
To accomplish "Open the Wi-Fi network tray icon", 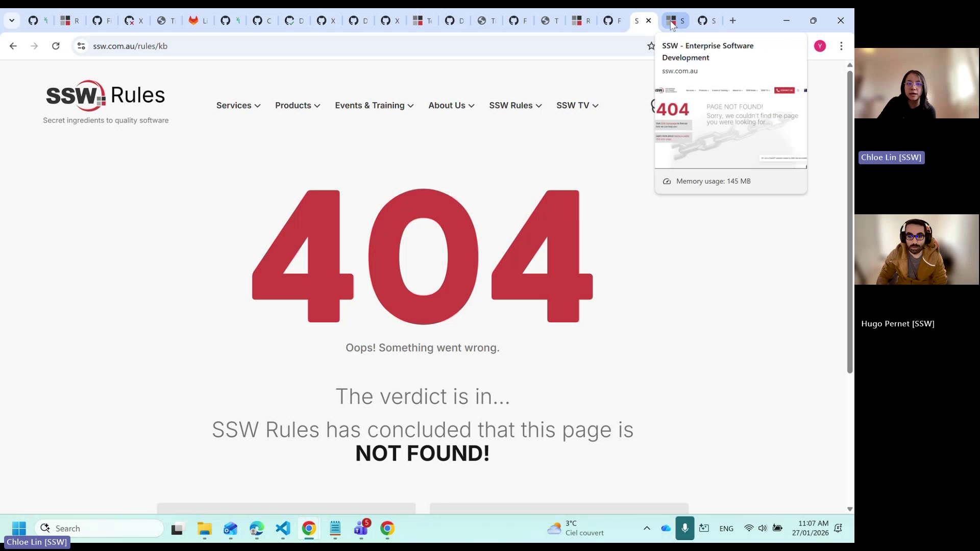I will pyautogui.click(x=749, y=529).
